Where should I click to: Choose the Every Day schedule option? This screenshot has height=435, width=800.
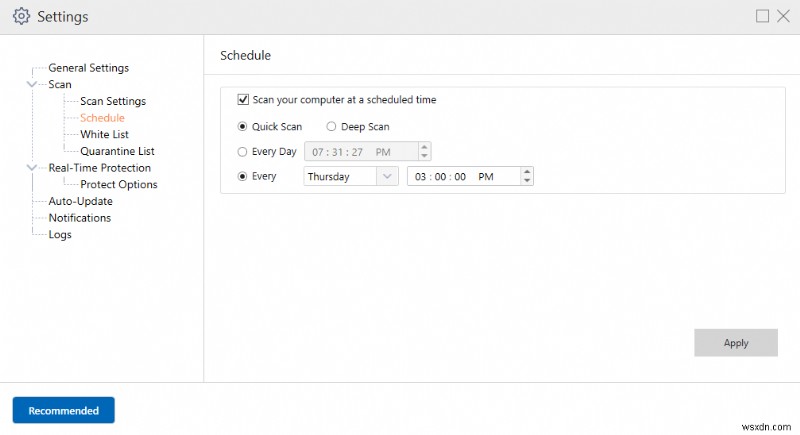coord(243,152)
